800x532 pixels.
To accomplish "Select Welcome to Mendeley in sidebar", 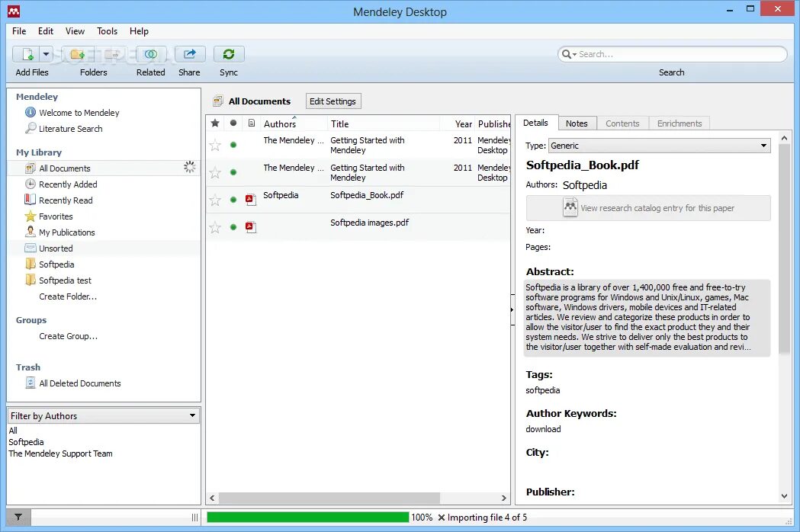I will [x=79, y=113].
